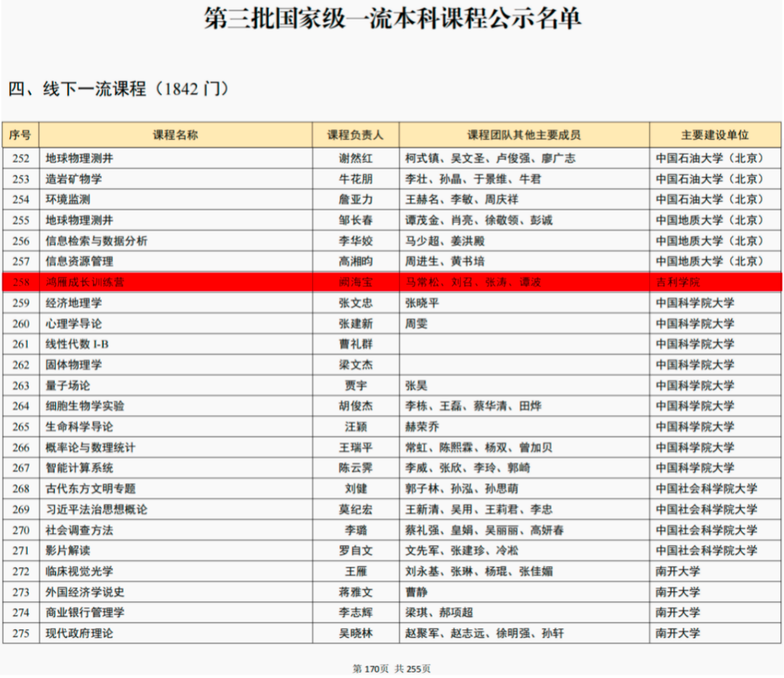Select course name 信息资源管理
The width and height of the screenshot is (784, 678).
tap(79, 262)
